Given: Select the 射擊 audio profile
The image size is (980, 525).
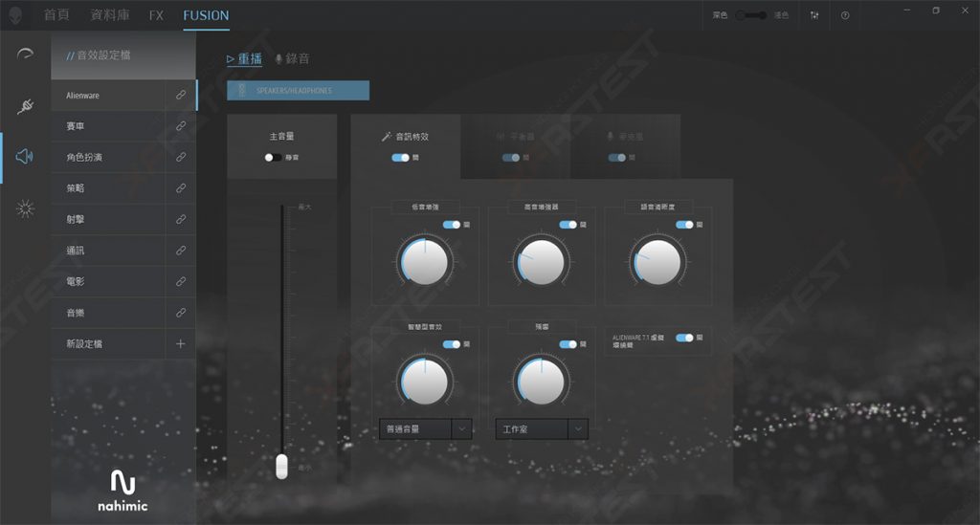Looking at the screenshot, I should coord(107,219).
